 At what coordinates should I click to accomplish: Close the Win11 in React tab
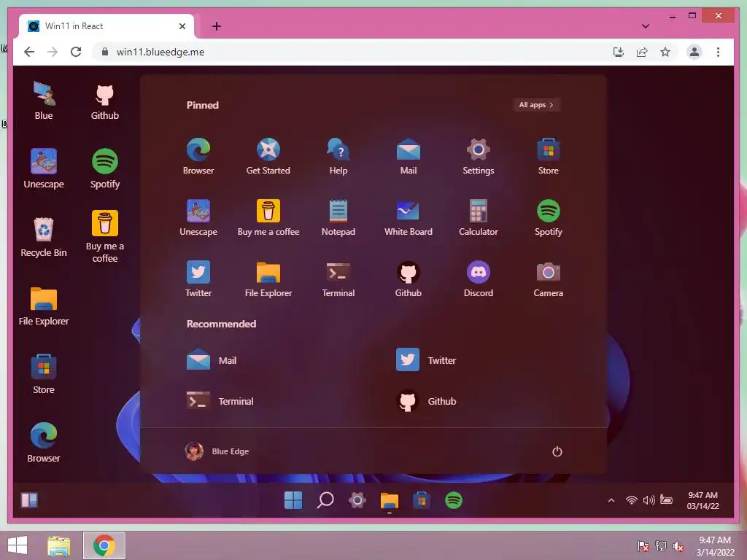pos(182,26)
